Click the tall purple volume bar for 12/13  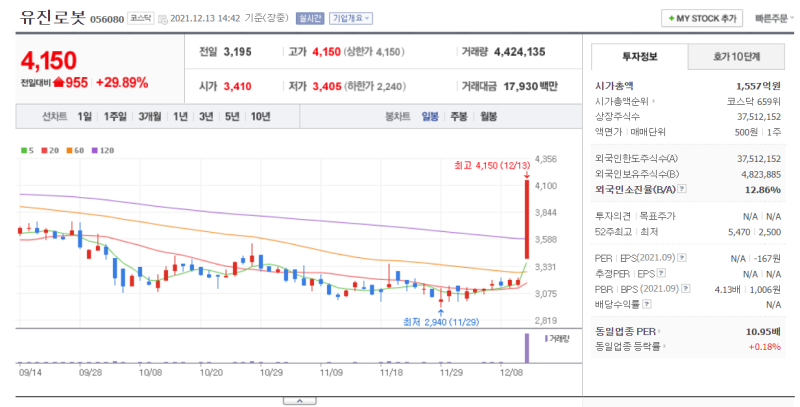pos(527,348)
